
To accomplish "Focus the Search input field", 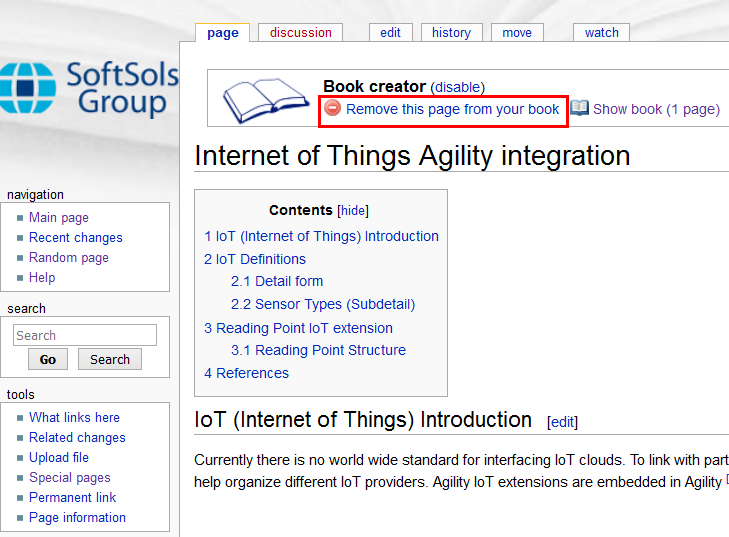I will 85,335.
